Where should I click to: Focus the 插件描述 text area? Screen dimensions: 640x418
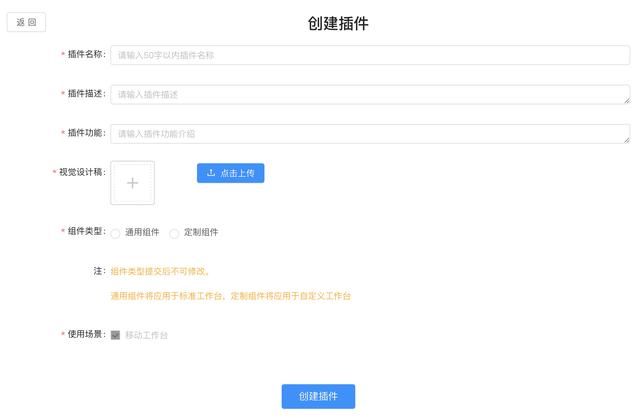point(370,94)
